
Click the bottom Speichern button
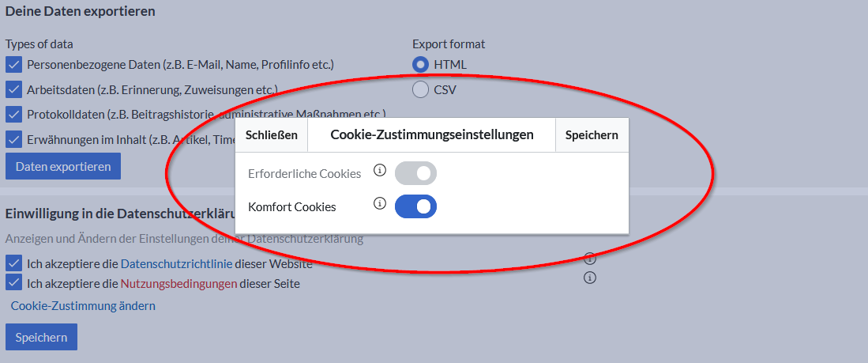point(41,337)
